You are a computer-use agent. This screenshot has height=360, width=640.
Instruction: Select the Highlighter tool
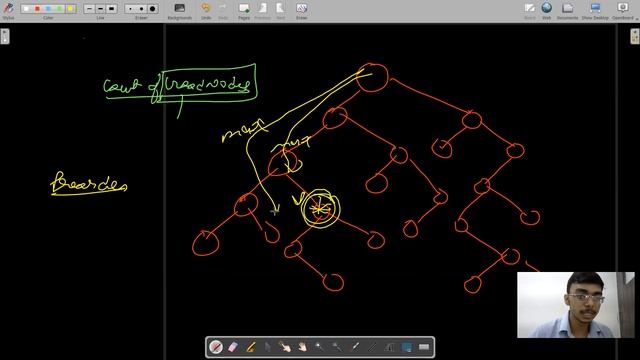click(250, 347)
